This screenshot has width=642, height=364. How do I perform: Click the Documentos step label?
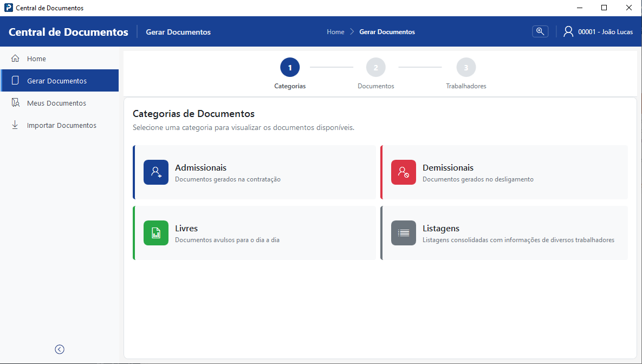pos(376,86)
